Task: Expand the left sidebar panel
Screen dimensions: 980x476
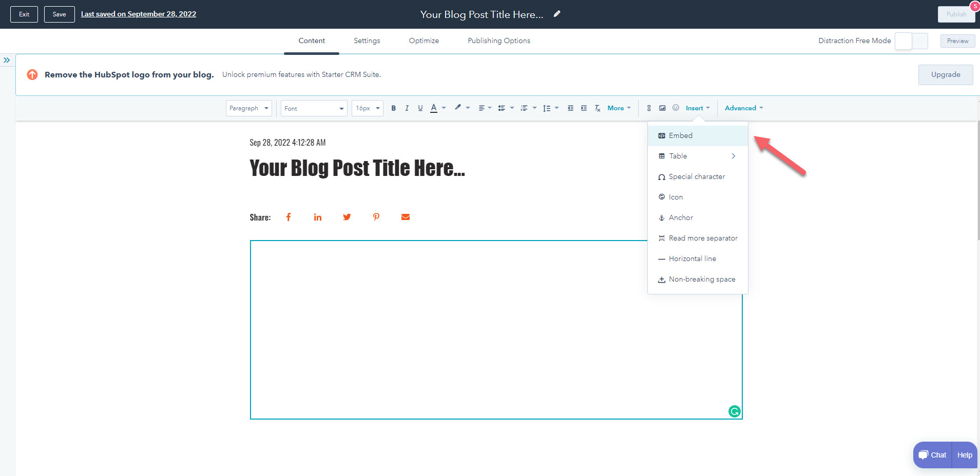Action: [x=7, y=60]
